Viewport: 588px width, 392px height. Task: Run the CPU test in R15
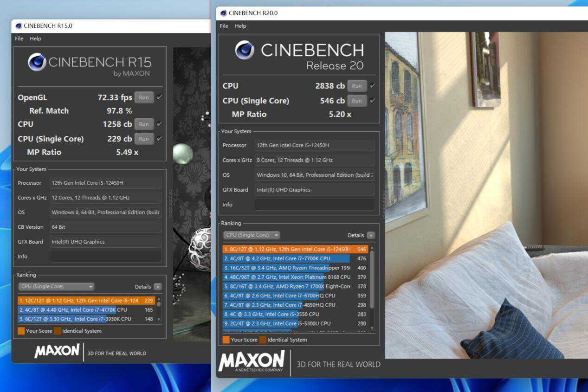pyautogui.click(x=144, y=124)
